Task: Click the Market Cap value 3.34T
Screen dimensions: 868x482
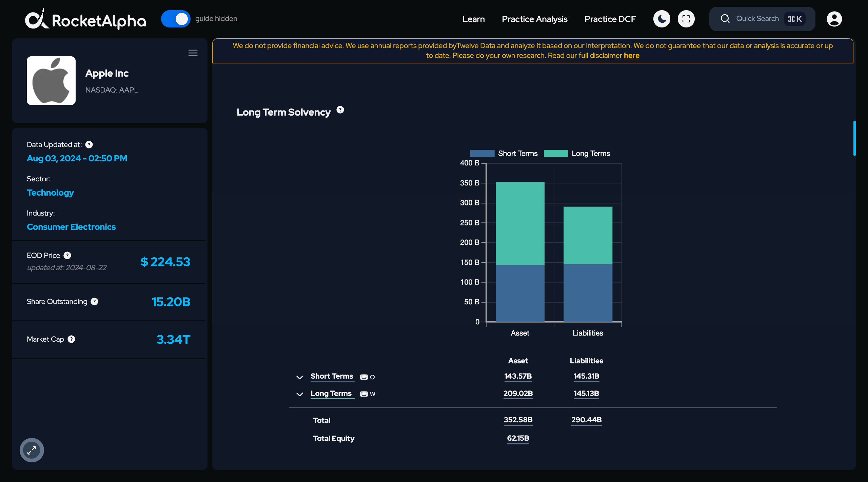Action: click(x=173, y=340)
